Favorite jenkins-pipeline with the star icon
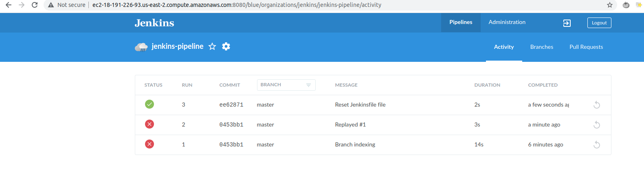 (x=212, y=46)
